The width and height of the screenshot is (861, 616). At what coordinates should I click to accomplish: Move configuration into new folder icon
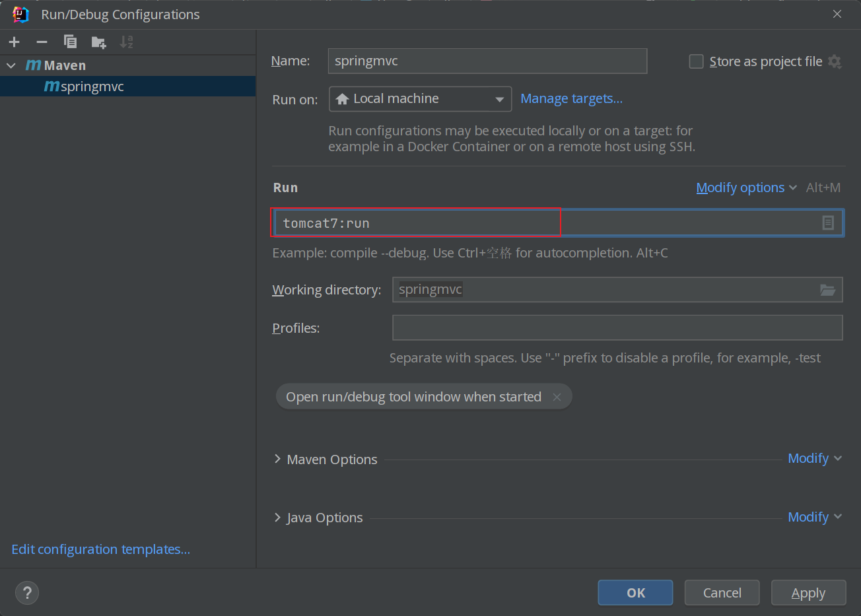[98, 42]
